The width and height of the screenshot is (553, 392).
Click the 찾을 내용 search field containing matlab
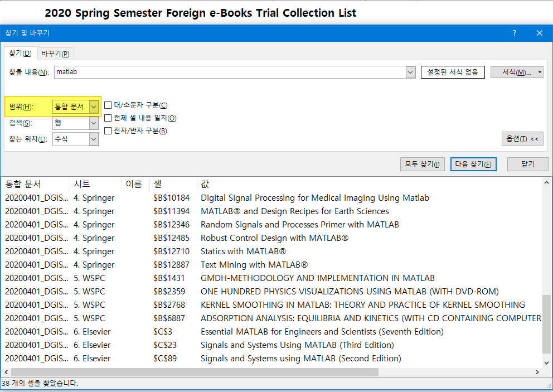click(x=230, y=72)
